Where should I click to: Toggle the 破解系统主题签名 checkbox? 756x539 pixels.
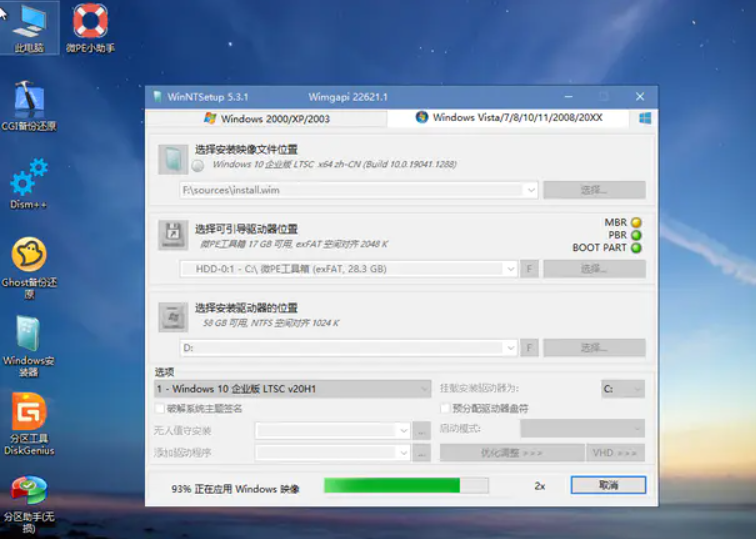pos(160,409)
